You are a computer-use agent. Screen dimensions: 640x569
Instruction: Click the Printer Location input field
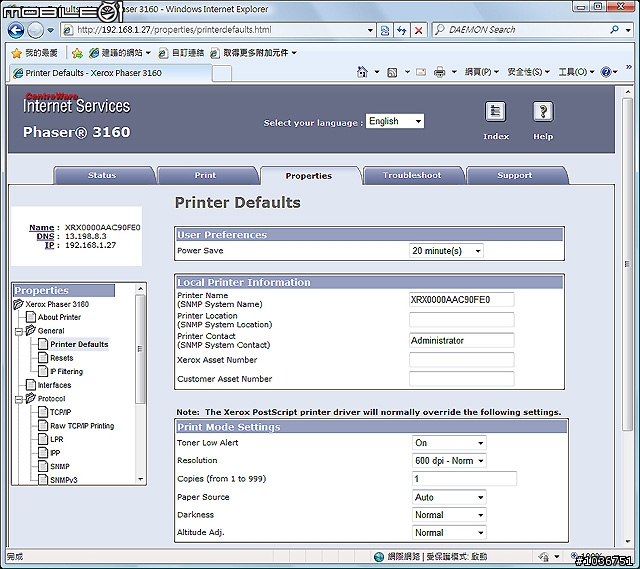coord(461,320)
